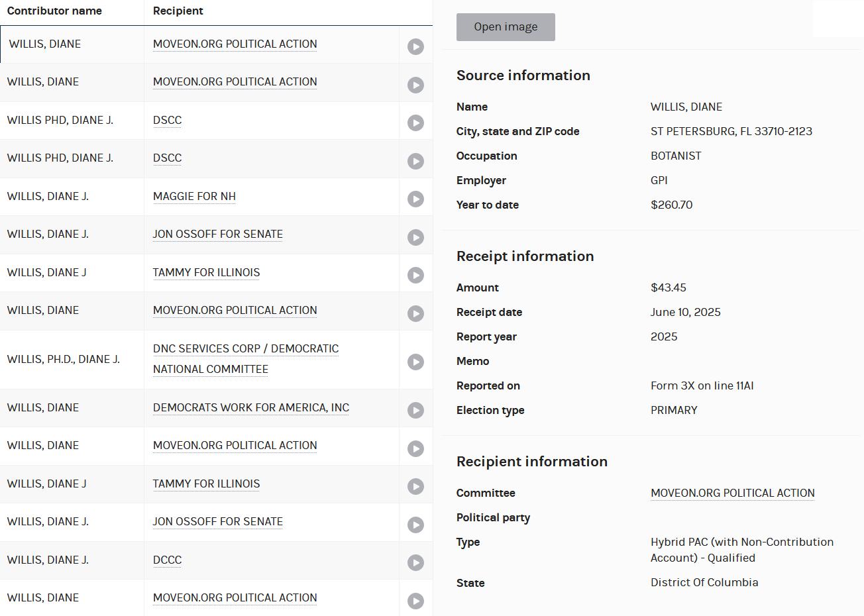
Task: Select election type value PRIMARY
Action: (x=674, y=410)
